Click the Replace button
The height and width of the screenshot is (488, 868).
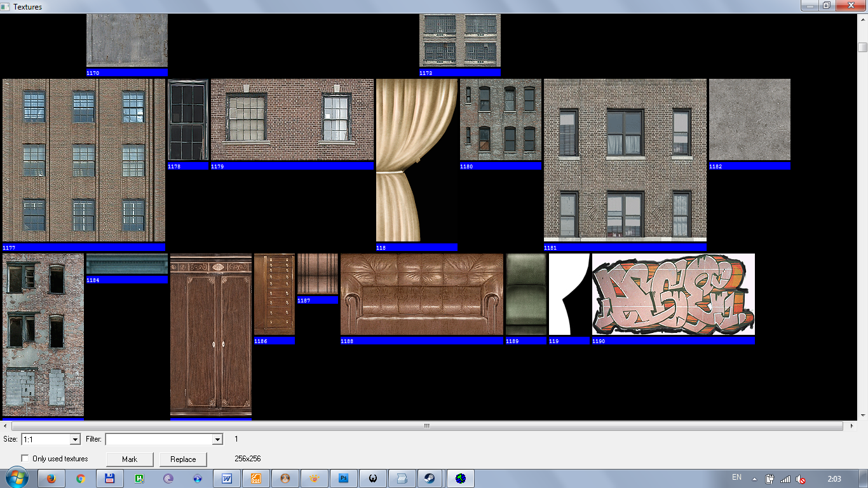[x=183, y=459]
